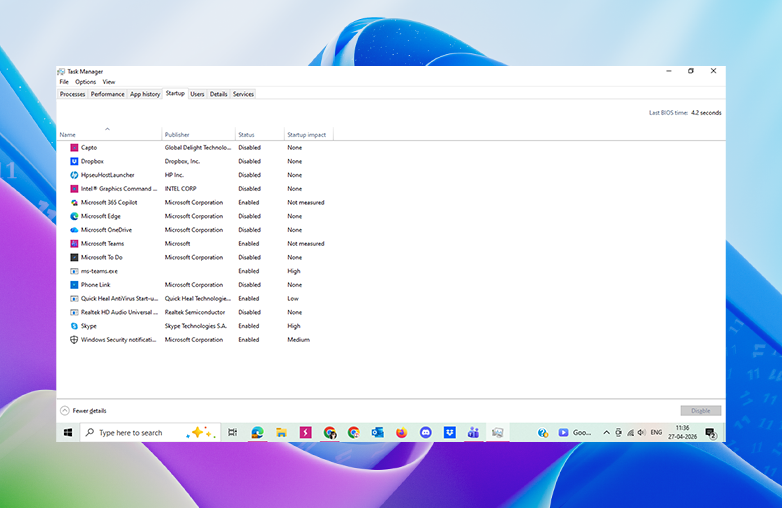
Task: Select 'HP Inc.' publisher cell
Action: pos(174,175)
